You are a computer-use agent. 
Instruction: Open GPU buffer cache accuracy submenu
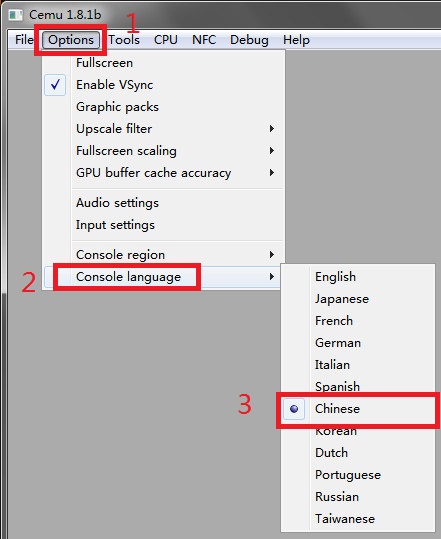tap(163, 173)
